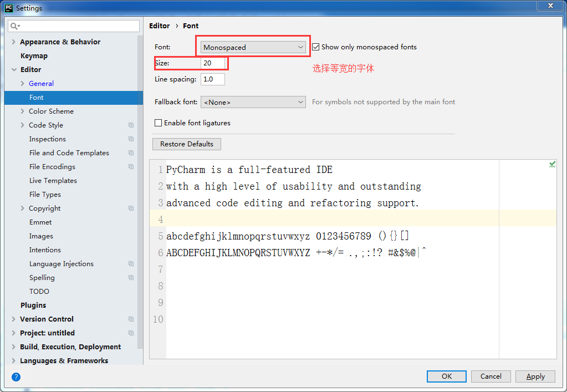Screen dimensions: 567x392
Task: Select Plugins in settings tree
Action: pyautogui.click(x=33, y=305)
